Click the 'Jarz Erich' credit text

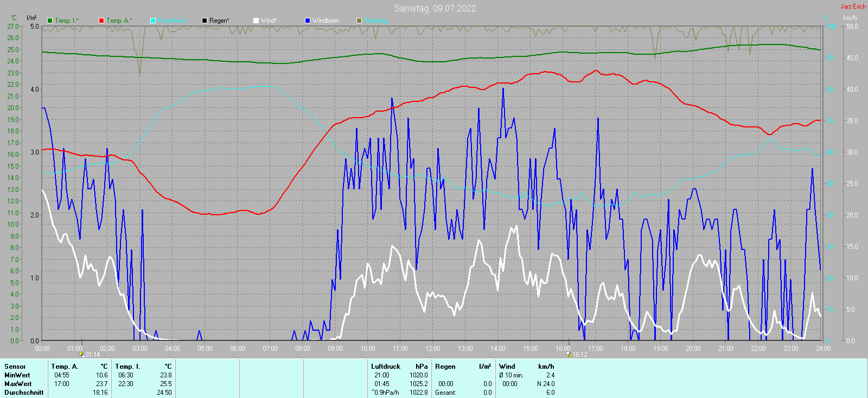[x=853, y=7]
